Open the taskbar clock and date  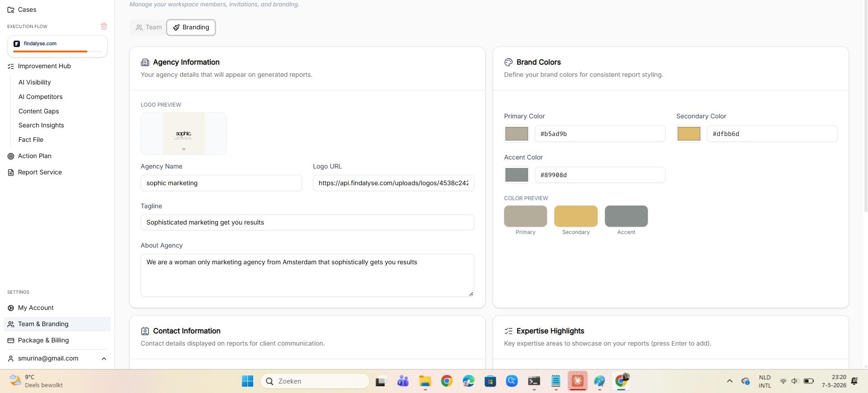(x=834, y=381)
